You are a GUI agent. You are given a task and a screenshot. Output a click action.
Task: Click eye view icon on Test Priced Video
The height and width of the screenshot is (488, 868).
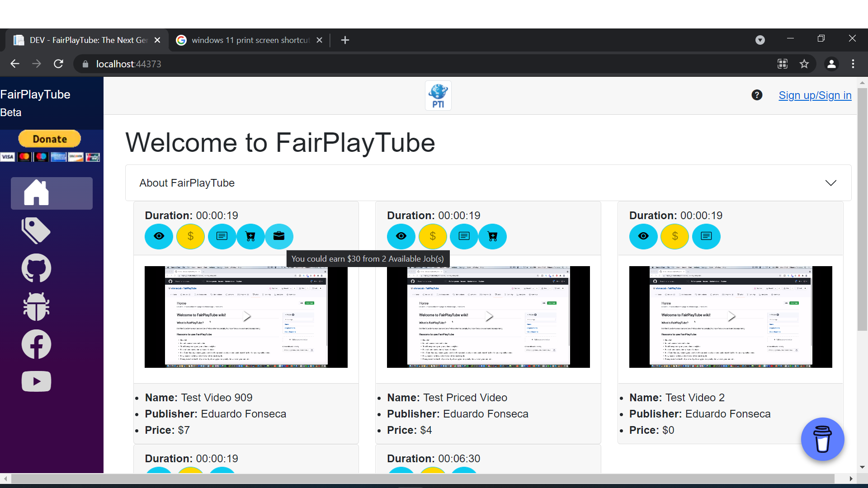click(x=401, y=236)
